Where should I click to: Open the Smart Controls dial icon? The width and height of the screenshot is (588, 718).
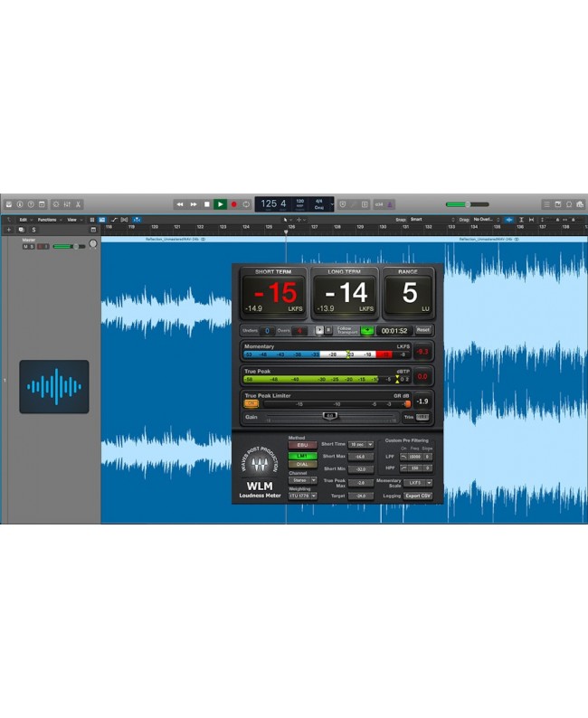click(x=56, y=204)
